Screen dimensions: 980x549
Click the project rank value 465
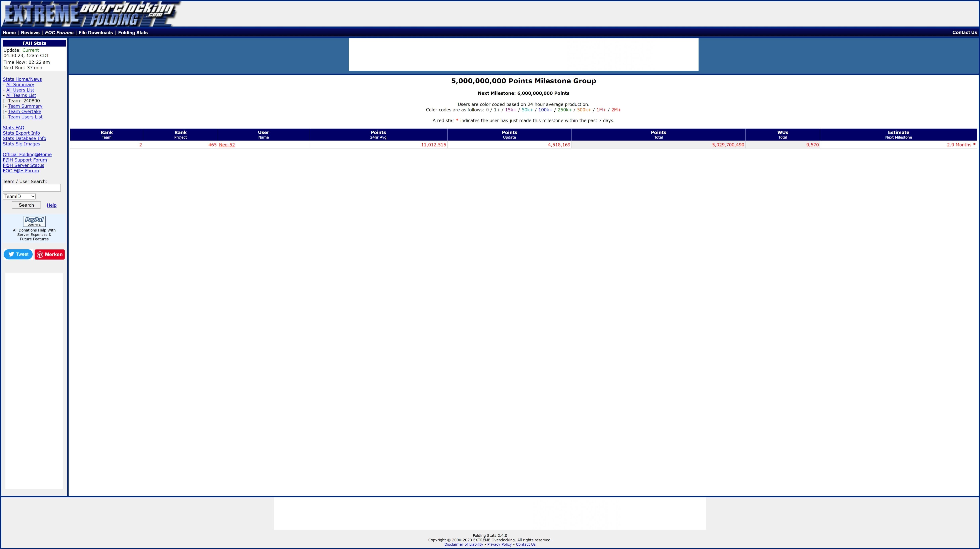pos(212,145)
